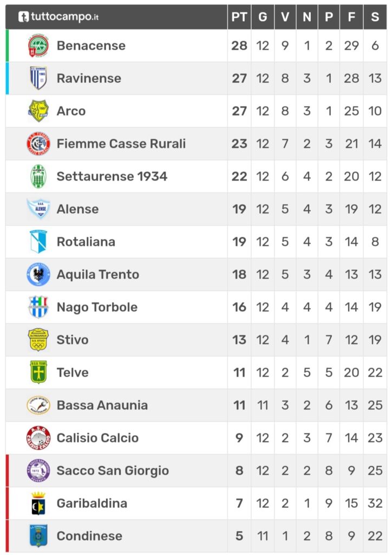Open the Stivo team link
Screen dimensions: 392x555
tap(73, 340)
